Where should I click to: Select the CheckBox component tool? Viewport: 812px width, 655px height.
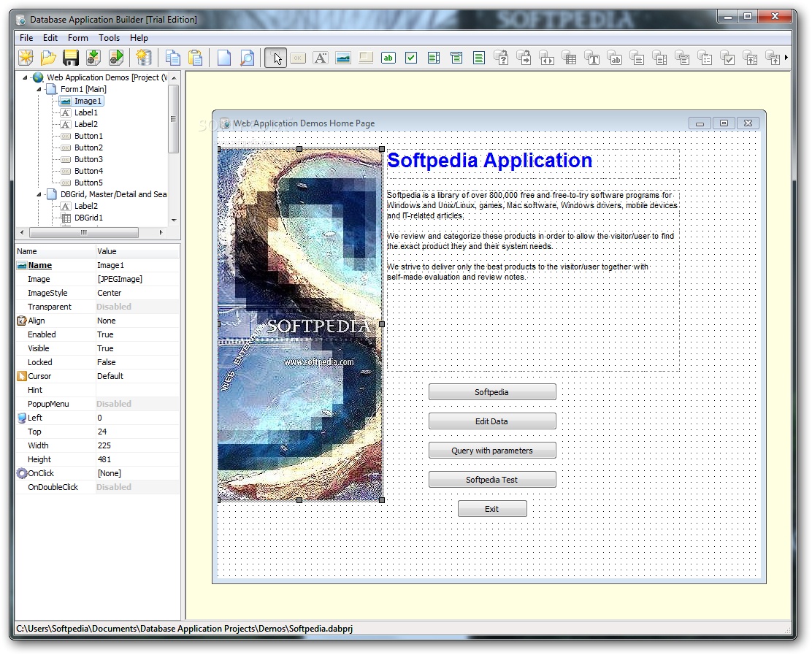point(411,58)
